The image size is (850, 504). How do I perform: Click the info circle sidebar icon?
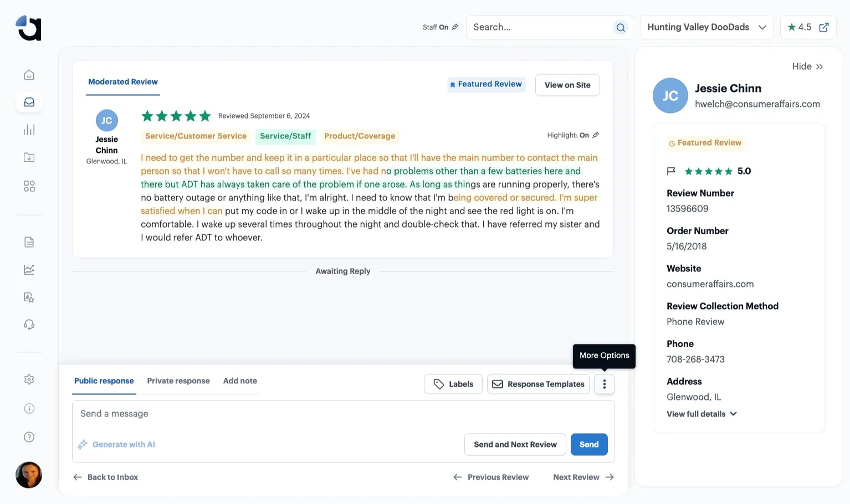(29, 408)
